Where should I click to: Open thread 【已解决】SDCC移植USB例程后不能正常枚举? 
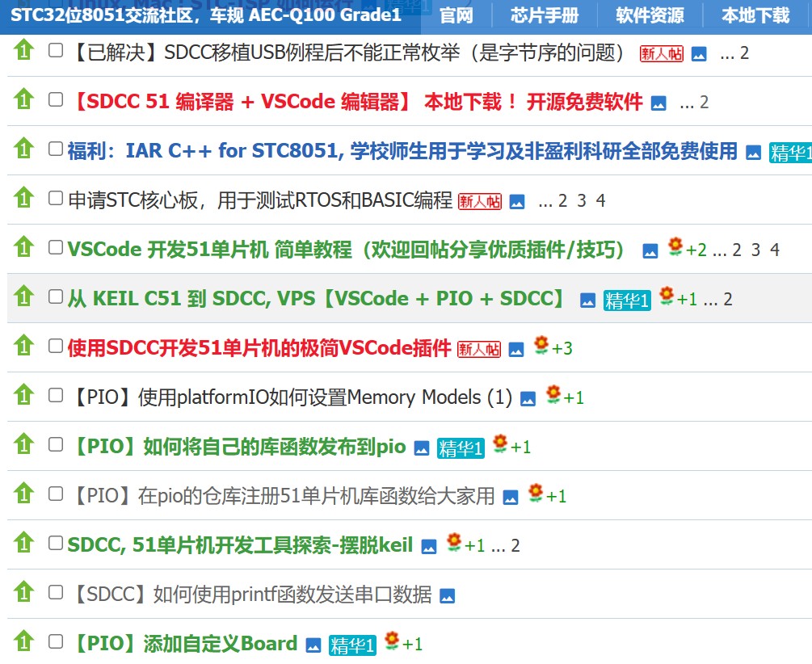pyautogui.click(x=347, y=53)
